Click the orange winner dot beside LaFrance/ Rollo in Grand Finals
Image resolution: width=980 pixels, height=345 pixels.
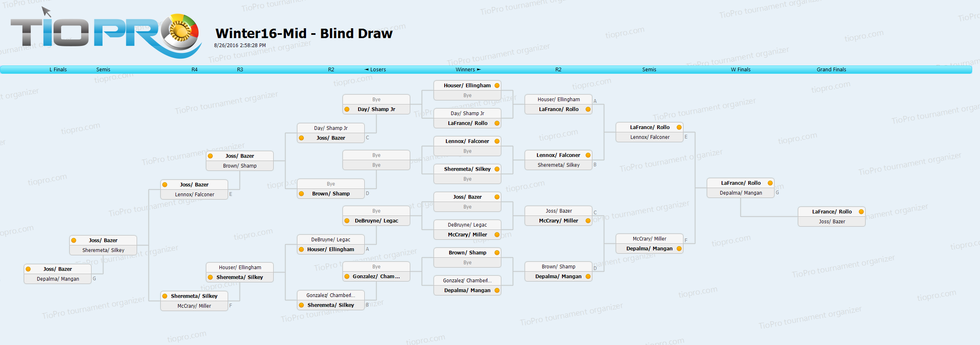tap(861, 212)
